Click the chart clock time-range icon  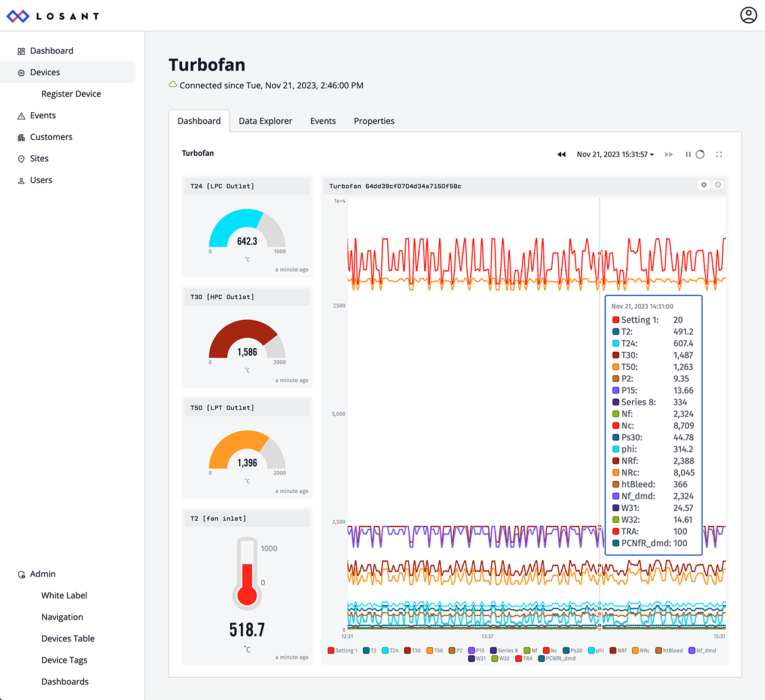click(718, 185)
